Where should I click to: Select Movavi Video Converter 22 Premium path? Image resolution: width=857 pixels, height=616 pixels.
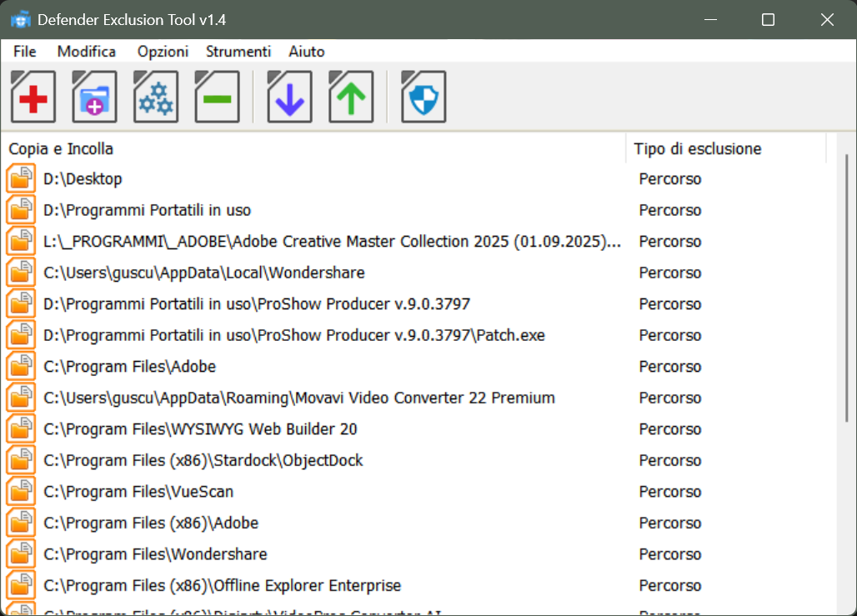click(x=299, y=398)
